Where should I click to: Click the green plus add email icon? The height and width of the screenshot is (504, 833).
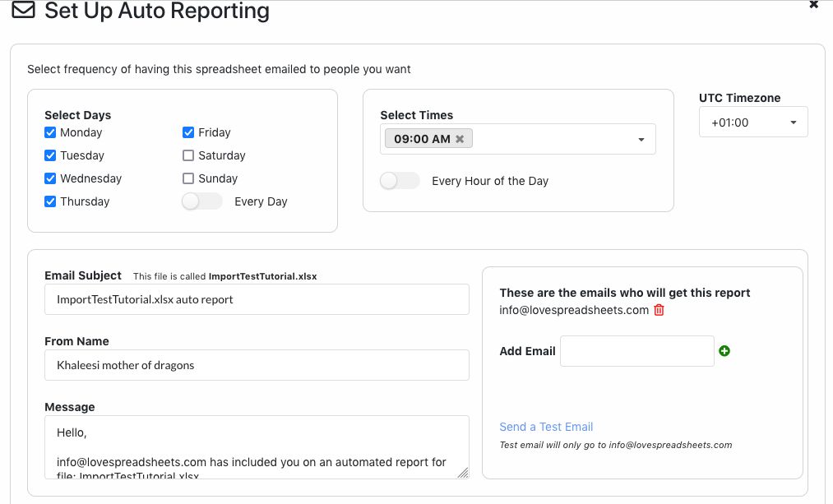[724, 351]
